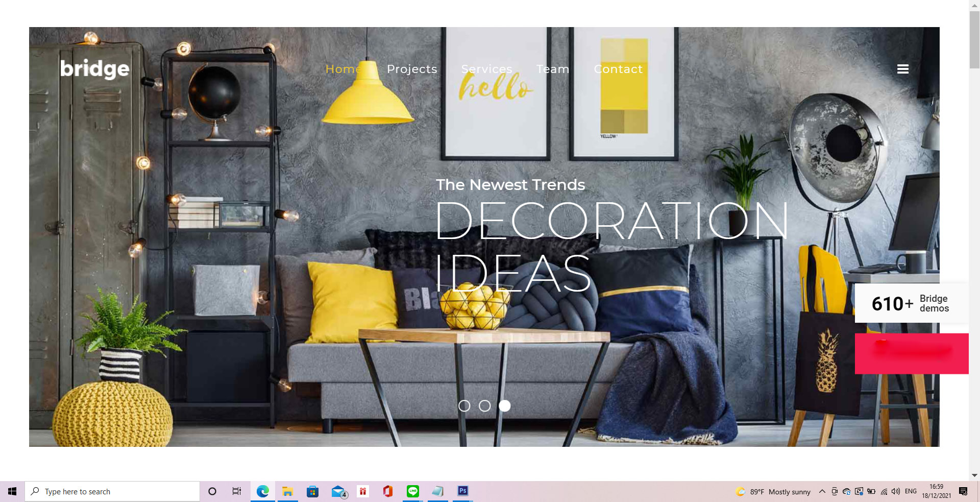The width and height of the screenshot is (980, 502).
Task: Switch to Microsoft Edge on taskbar
Action: point(262,491)
